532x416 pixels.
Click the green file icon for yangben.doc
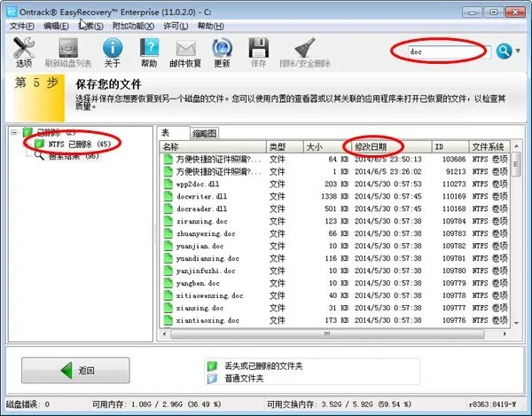click(168, 283)
